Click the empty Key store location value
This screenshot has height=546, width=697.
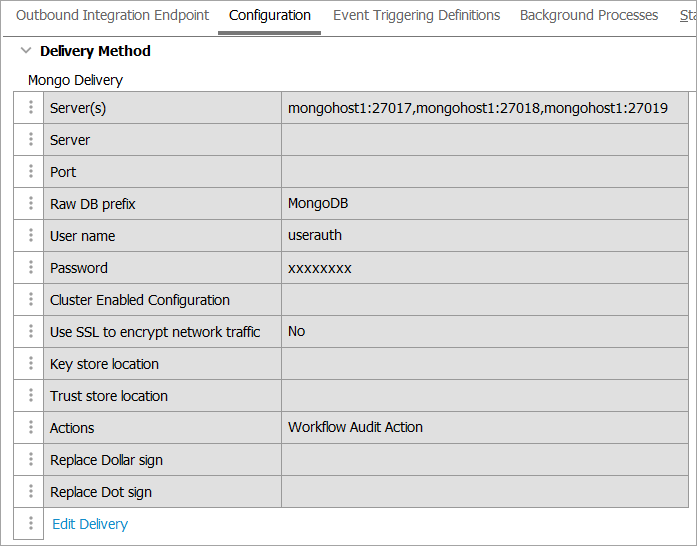pos(484,364)
